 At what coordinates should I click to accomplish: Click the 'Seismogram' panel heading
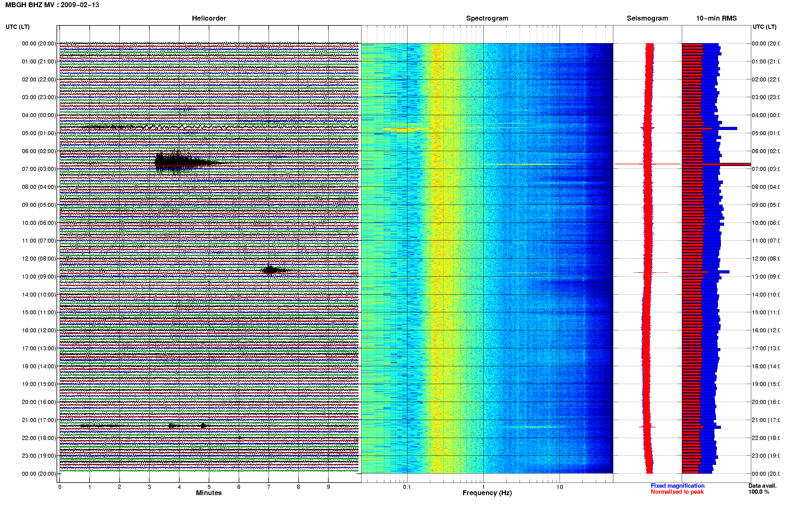[x=647, y=18]
